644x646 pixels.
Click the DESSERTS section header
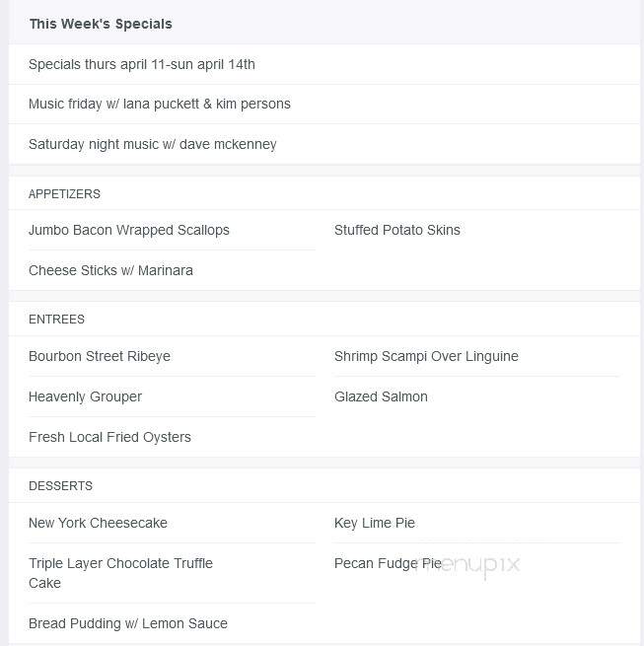coord(60,486)
